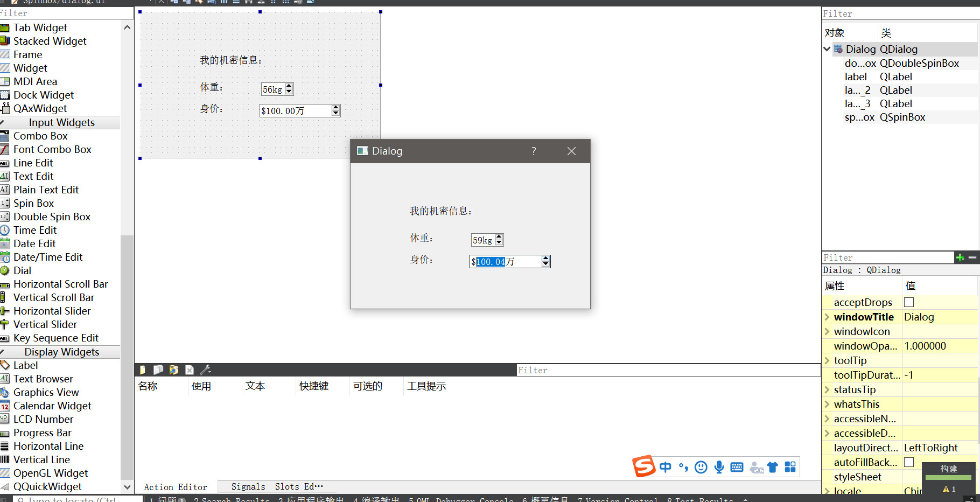
Task: Collapse the Dialog QDialog tree node
Action: pos(827,49)
